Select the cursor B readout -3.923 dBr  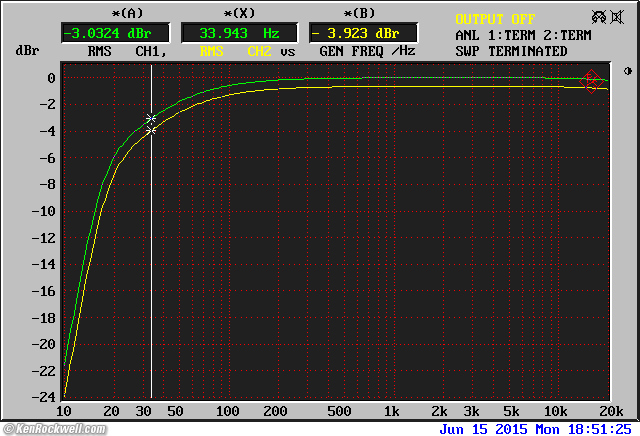(x=363, y=33)
